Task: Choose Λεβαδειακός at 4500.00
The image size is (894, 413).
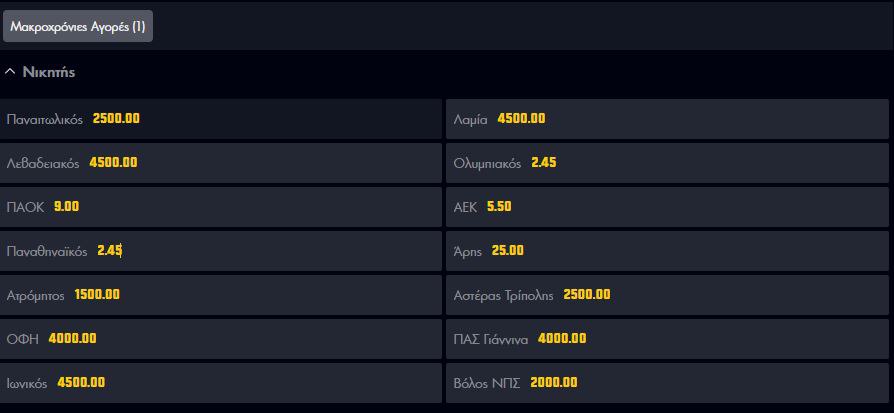Action: point(221,163)
